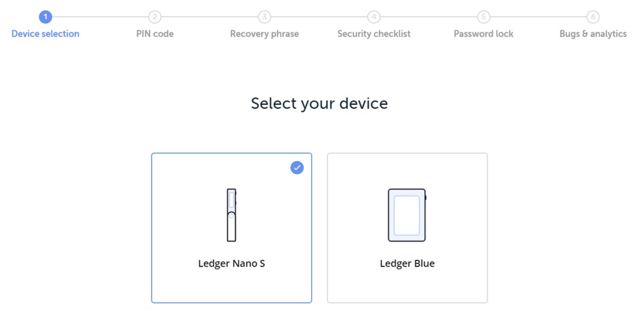The width and height of the screenshot is (644, 322).
Task: Open the Device selection step label
Action: tap(46, 33)
